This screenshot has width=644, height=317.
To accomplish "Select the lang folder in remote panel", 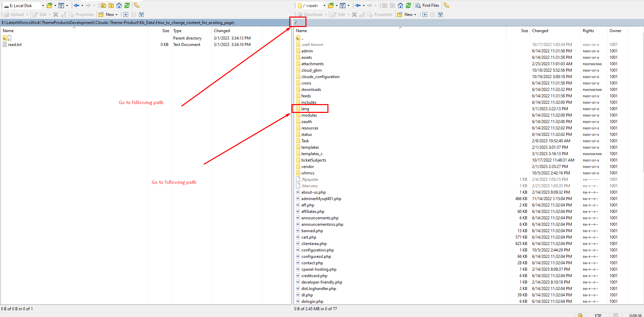I will pos(305,109).
